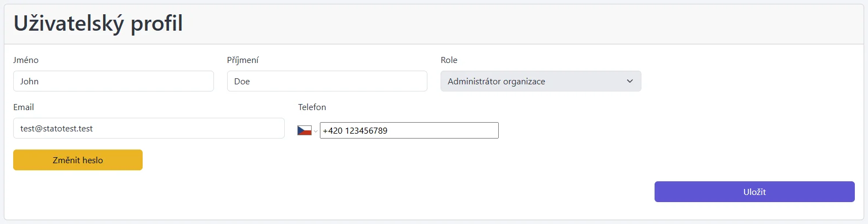Save the profile with Uložit
The width and height of the screenshot is (868, 224).
(754, 192)
